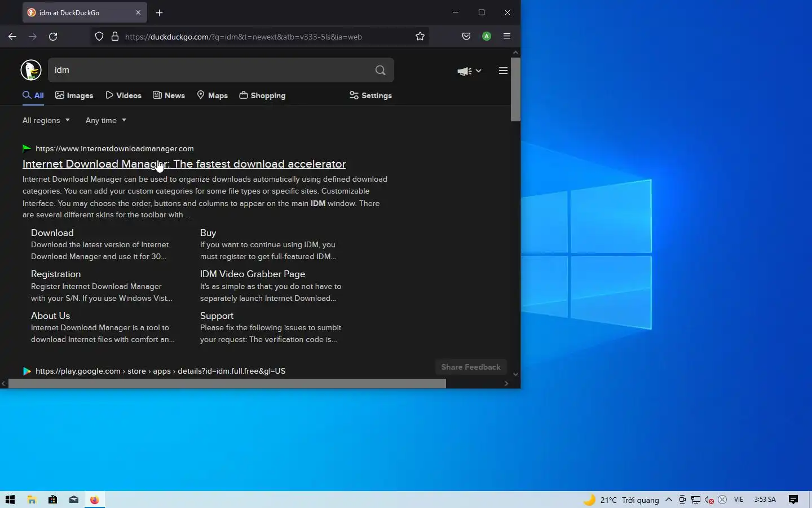
Task: Click the internetdownloadmanager.com URL text
Action: pyautogui.click(x=114, y=148)
